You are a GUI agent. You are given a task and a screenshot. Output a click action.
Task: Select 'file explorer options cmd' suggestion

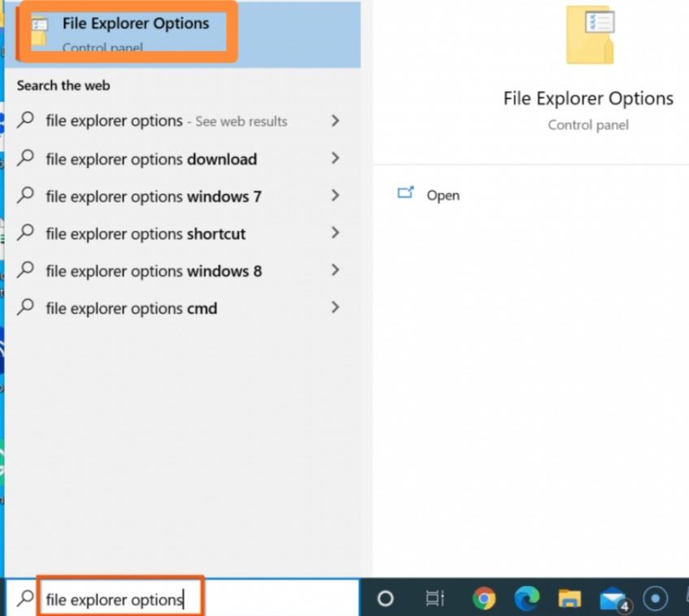point(182,308)
